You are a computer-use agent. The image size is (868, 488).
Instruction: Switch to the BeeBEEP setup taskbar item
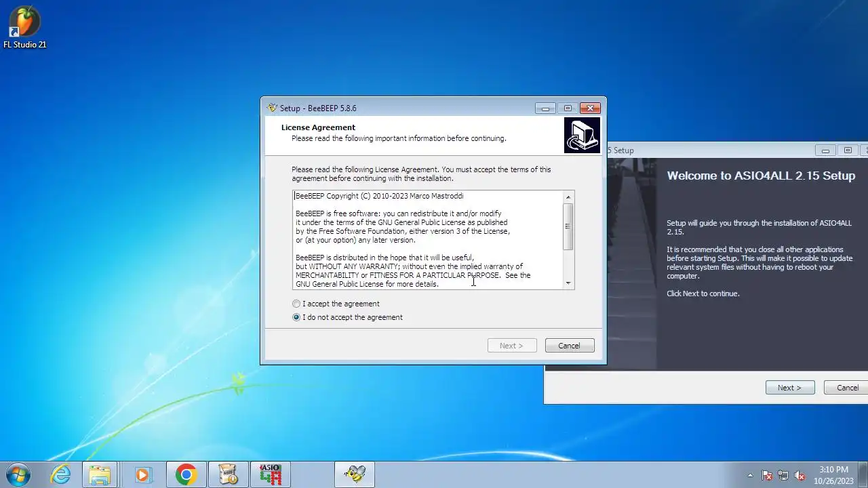pyautogui.click(x=355, y=475)
